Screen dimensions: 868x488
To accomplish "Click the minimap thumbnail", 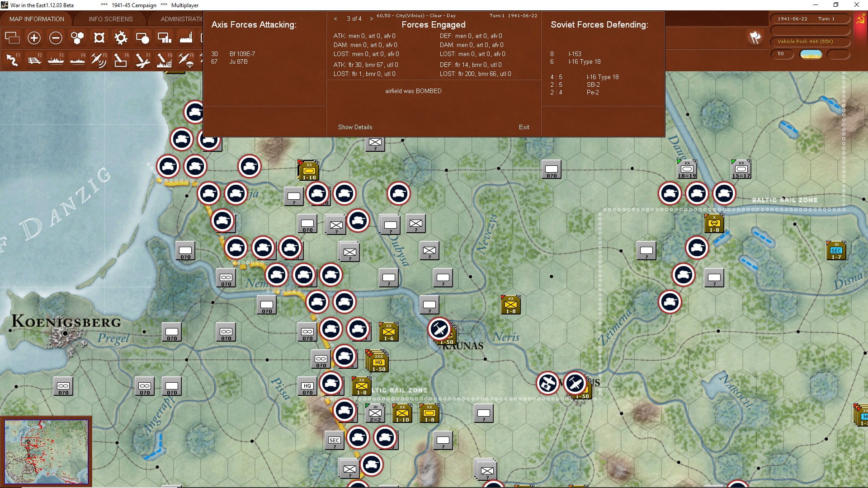I will [x=47, y=451].
